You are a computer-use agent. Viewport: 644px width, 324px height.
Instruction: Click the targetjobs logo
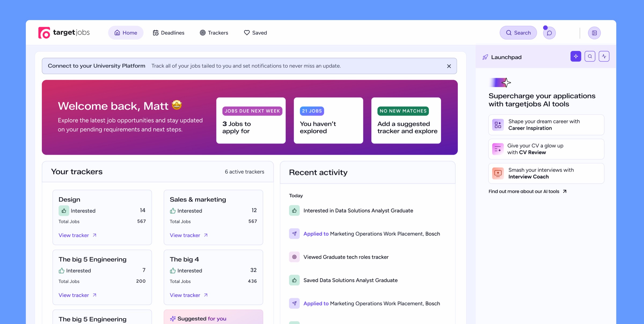[64, 33]
